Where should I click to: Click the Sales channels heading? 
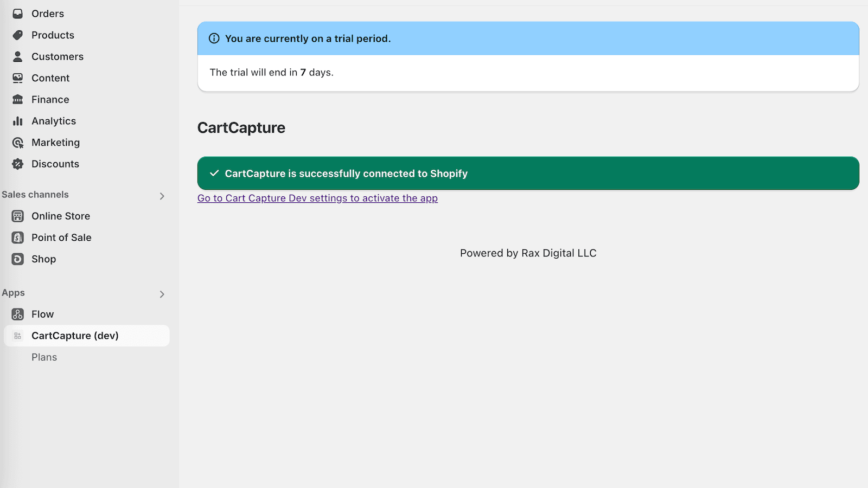[35, 195]
